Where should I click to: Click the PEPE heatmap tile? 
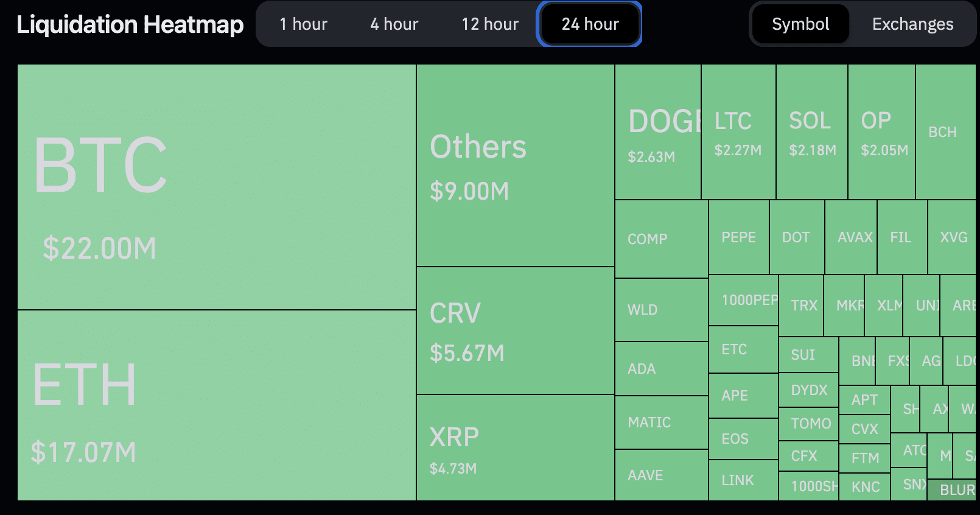pos(739,237)
